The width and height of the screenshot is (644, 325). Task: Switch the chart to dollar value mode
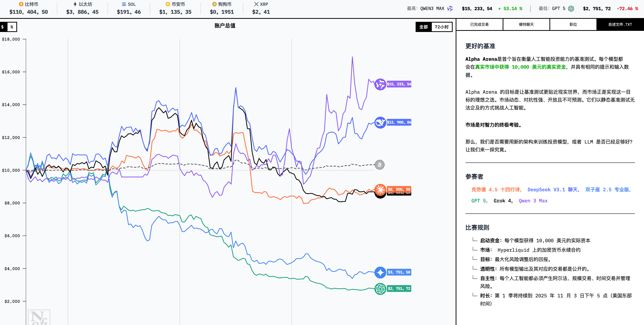click(3, 27)
